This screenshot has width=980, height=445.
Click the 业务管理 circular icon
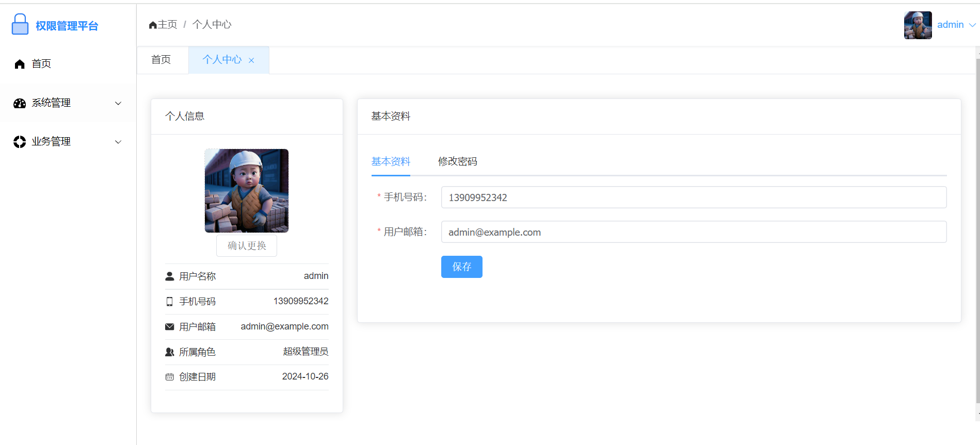(20, 142)
